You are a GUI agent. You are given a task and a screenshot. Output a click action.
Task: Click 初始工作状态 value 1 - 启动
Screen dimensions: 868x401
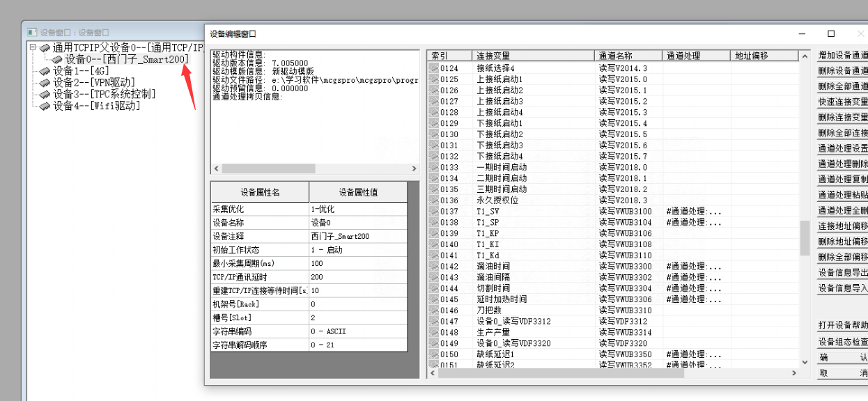[x=358, y=250]
